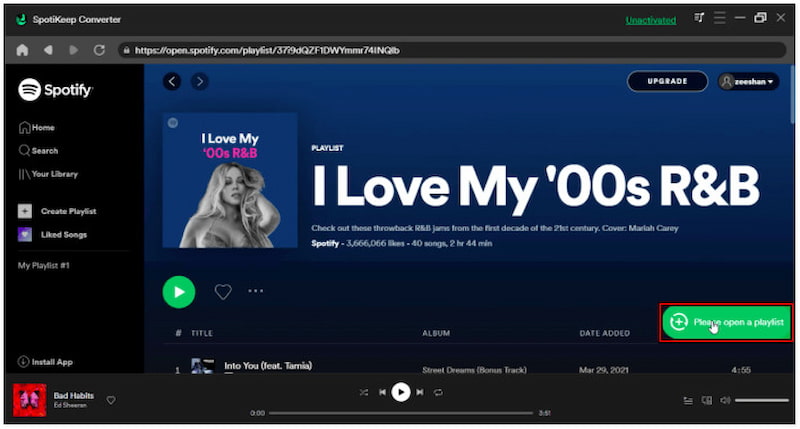
Task: Open Your Library in the sidebar
Action: (x=48, y=174)
